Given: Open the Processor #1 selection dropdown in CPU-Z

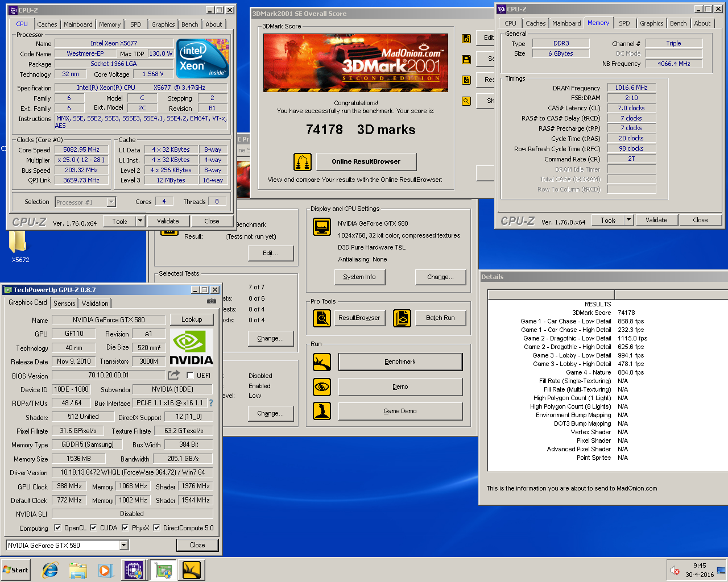Looking at the screenshot, I should [111, 202].
